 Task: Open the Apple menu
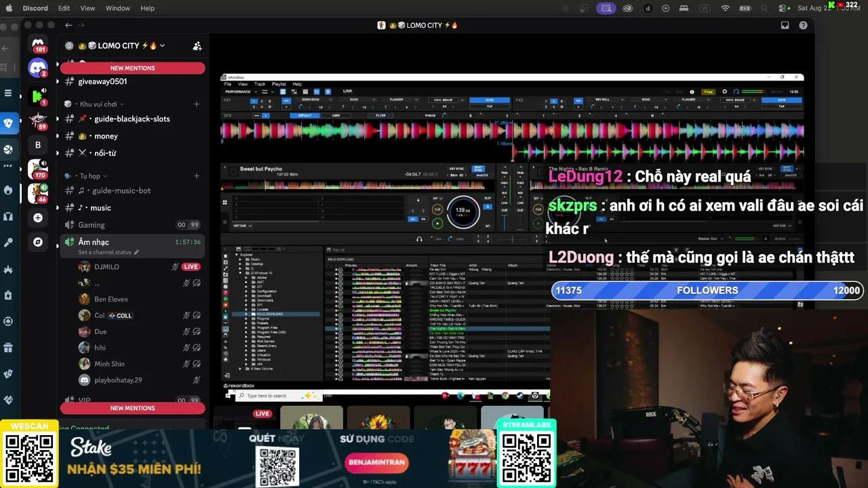point(8,8)
